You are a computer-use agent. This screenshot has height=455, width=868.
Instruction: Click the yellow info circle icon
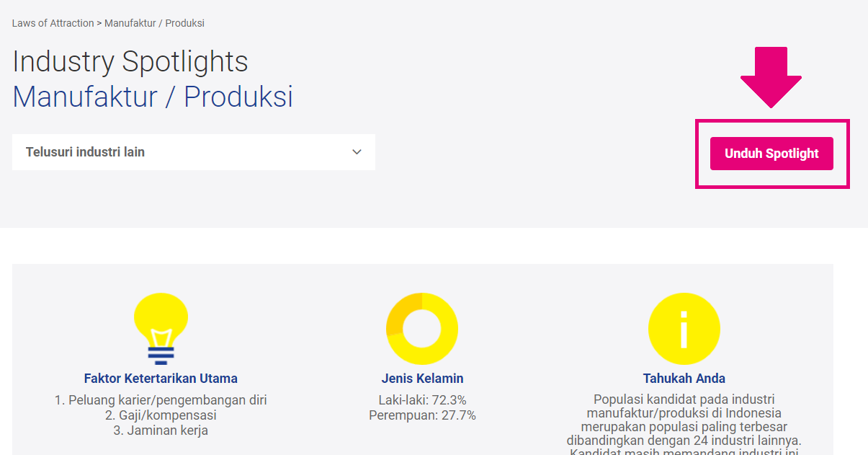(x=684, y=328)
